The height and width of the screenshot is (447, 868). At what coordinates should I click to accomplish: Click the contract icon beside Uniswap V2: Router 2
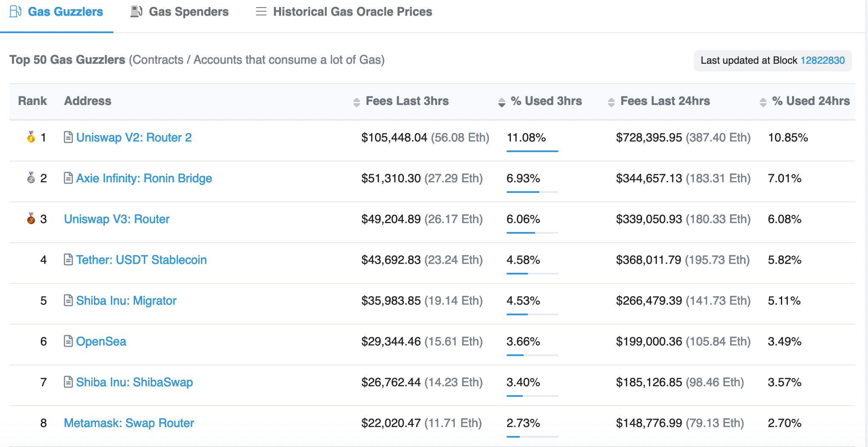pos(68,137)
